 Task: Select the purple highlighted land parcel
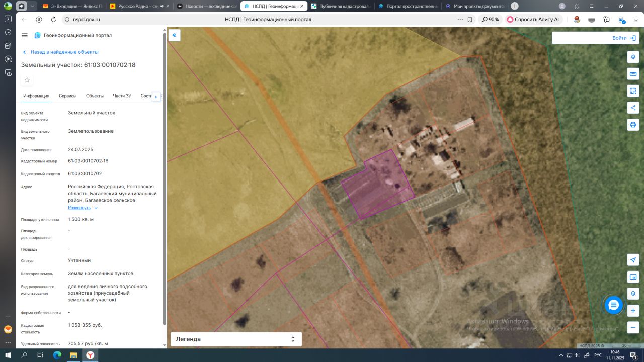[378, 183]
